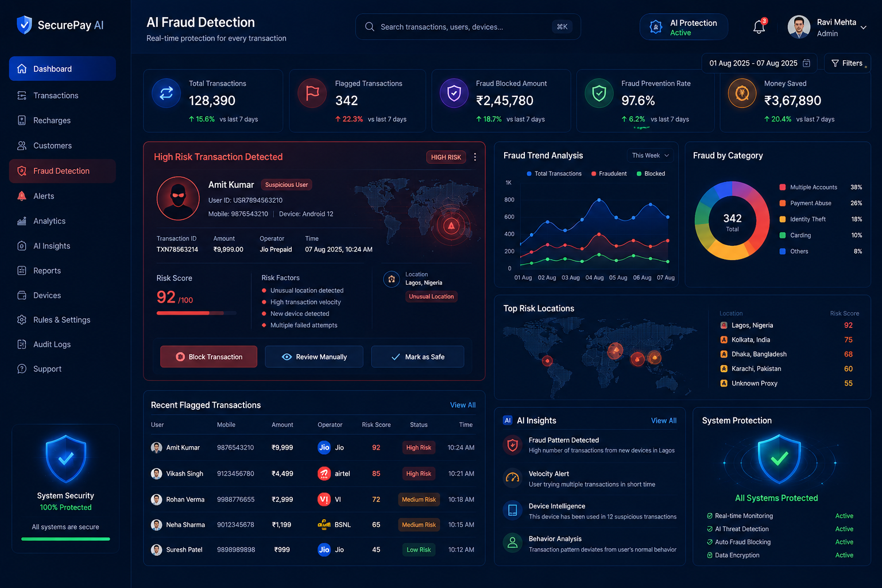The image size is (882, 588).
Task: Click the Money Saved rupee coin icon
Action: coord(742,93)
